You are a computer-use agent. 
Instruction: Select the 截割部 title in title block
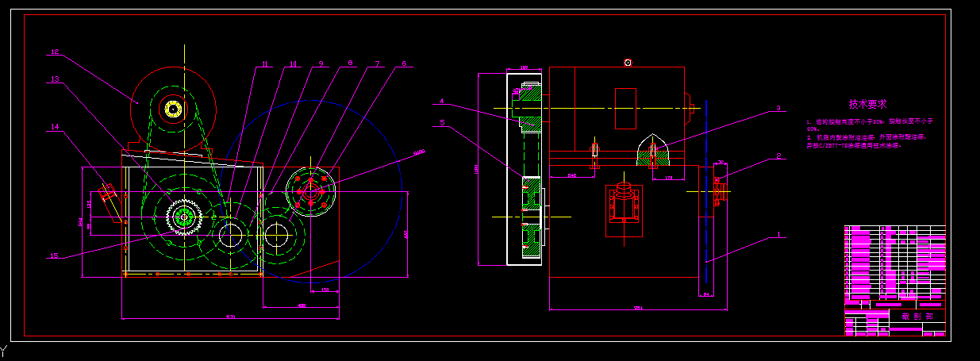click(917, 315)
